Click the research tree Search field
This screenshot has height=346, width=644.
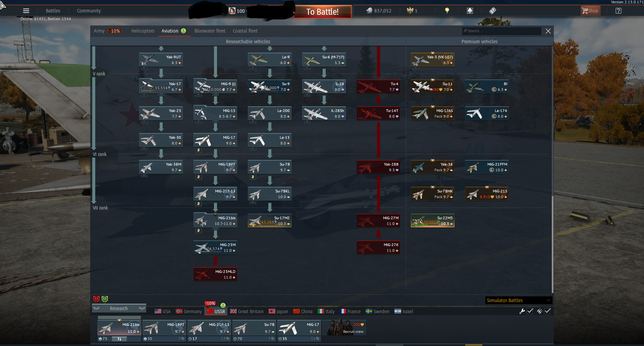coord(501,31)
